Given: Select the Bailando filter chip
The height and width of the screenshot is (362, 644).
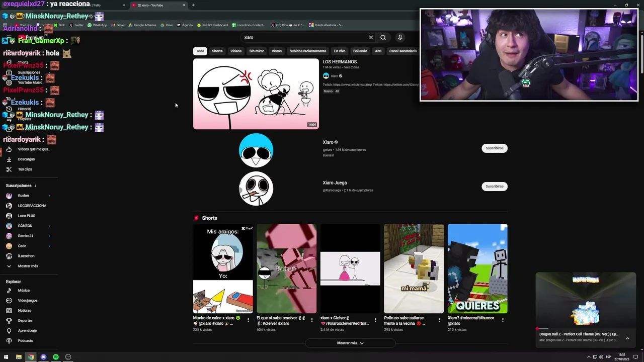Looking at the screenshot, I should point(360,51).
